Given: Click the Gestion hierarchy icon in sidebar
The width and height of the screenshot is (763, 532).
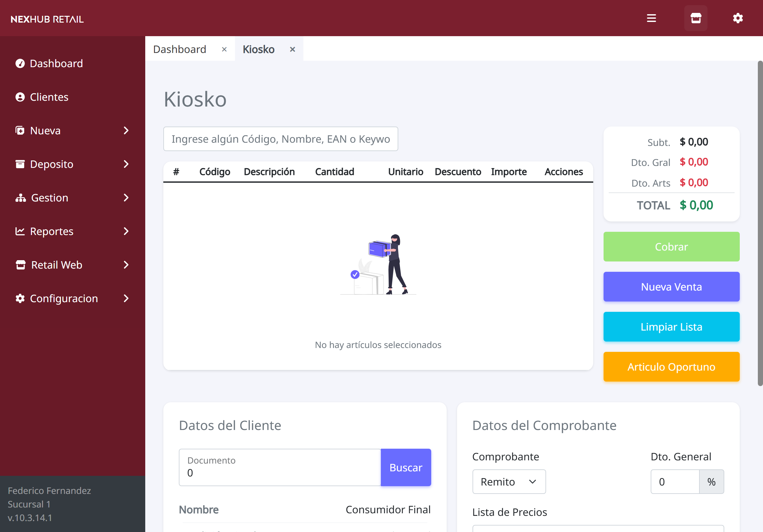Looking at the screenshot, I should point(21,198).
